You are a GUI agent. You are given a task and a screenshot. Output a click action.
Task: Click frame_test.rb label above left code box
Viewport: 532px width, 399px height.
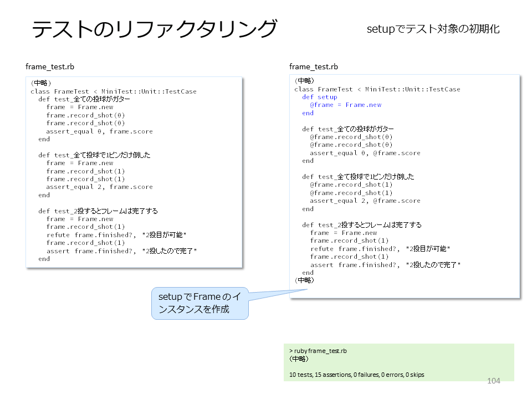coord(50,66)
